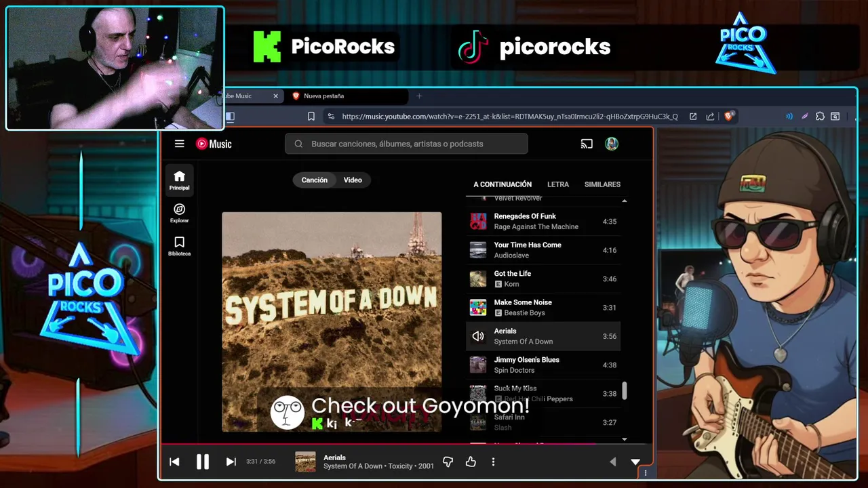868x488 pixels.
Task: Switch to Video mode
Action: click(353, 180)
